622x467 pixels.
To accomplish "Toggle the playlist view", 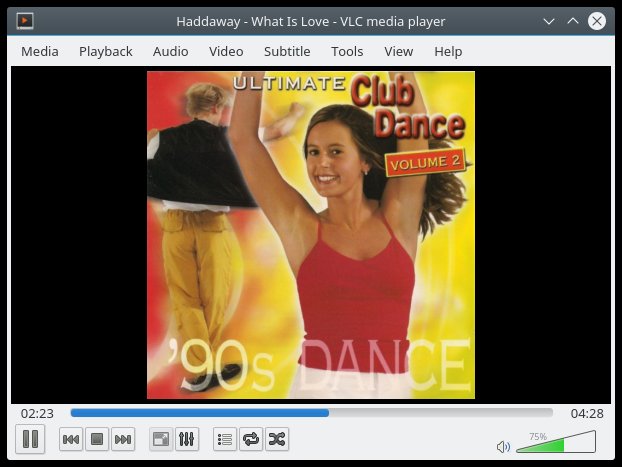I will tap(225, 439).
